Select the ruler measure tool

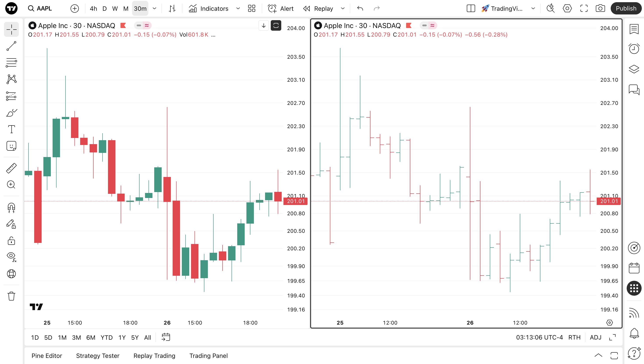click(11, 168)
